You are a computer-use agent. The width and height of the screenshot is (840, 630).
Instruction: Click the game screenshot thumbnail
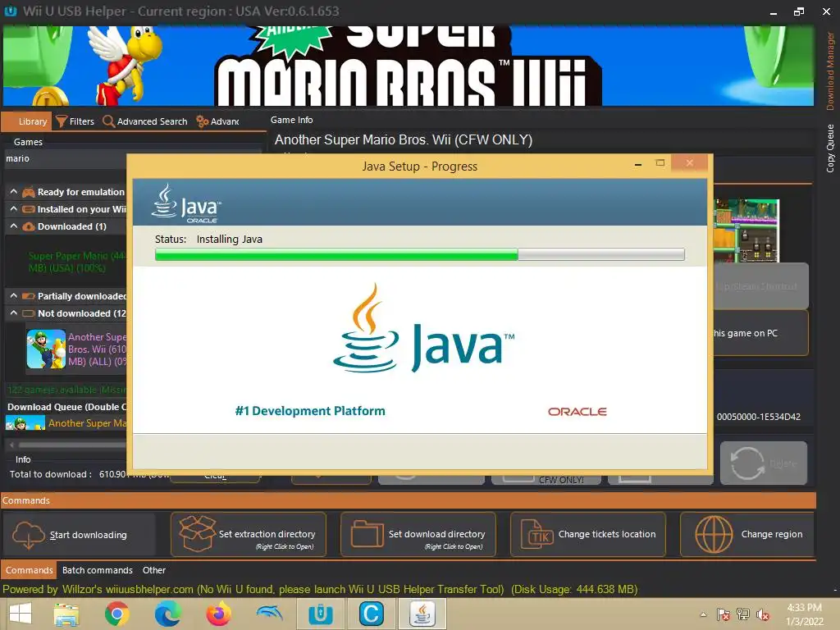[x=746, y=231]
